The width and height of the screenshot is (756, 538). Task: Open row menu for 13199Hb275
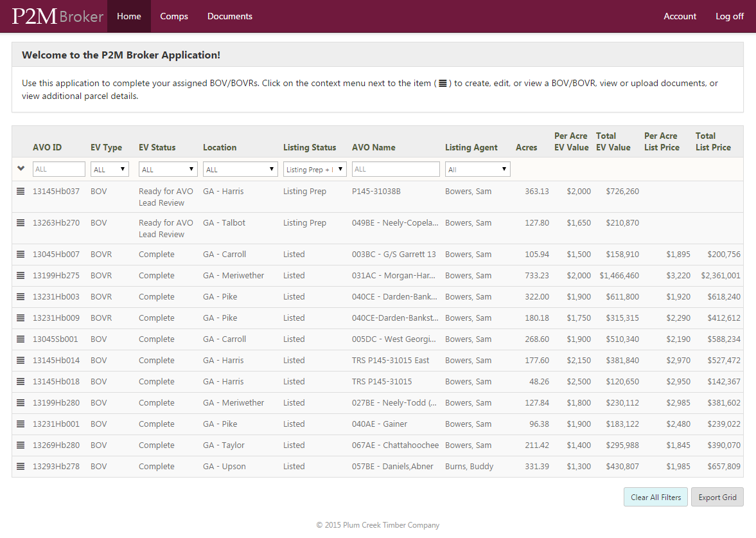point(21,276)
